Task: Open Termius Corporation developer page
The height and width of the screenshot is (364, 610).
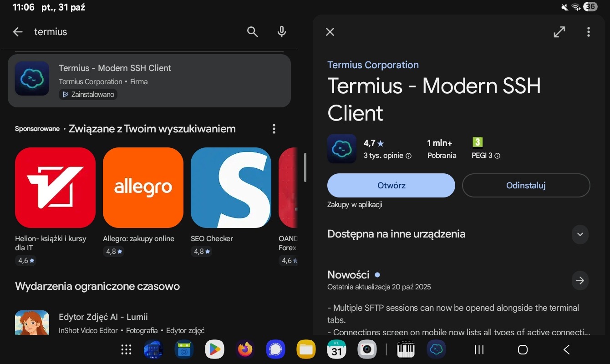Action: pyautogui.click(x=373, y=65)
